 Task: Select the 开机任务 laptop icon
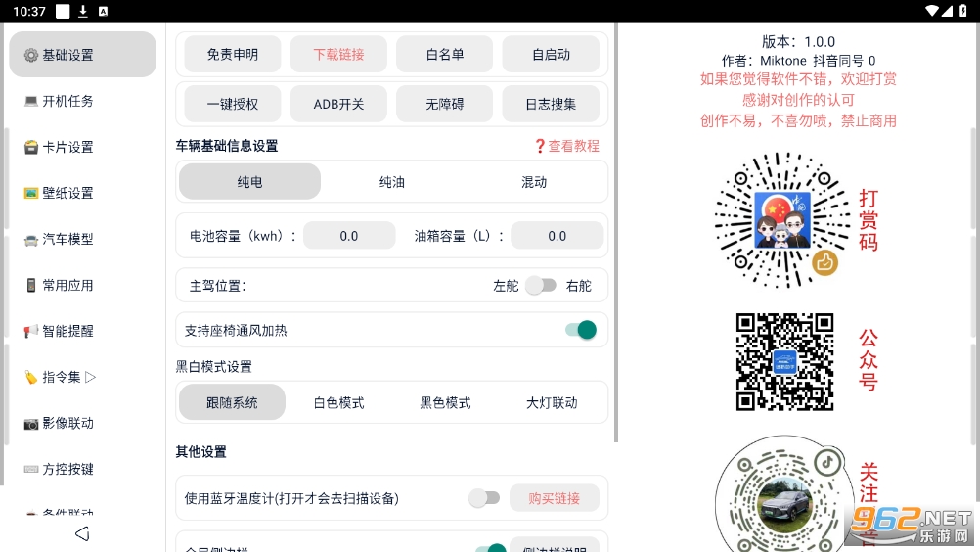click(x=30, y=101)
